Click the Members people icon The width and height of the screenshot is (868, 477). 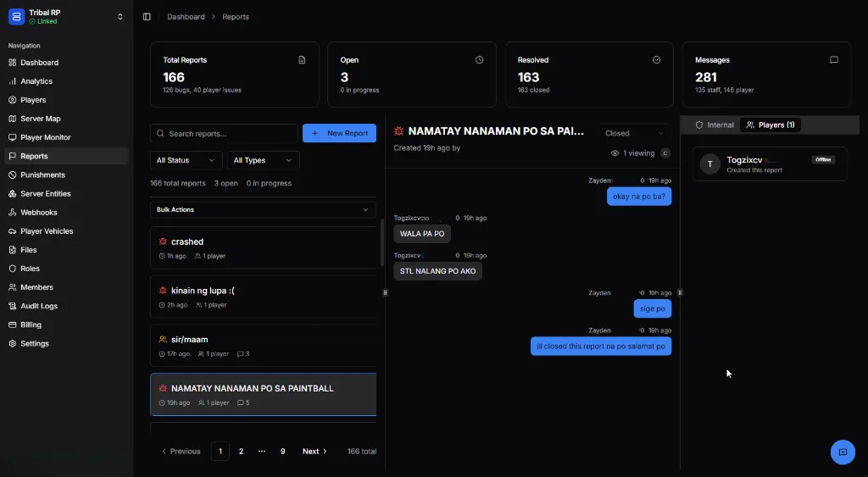(12, 287)
